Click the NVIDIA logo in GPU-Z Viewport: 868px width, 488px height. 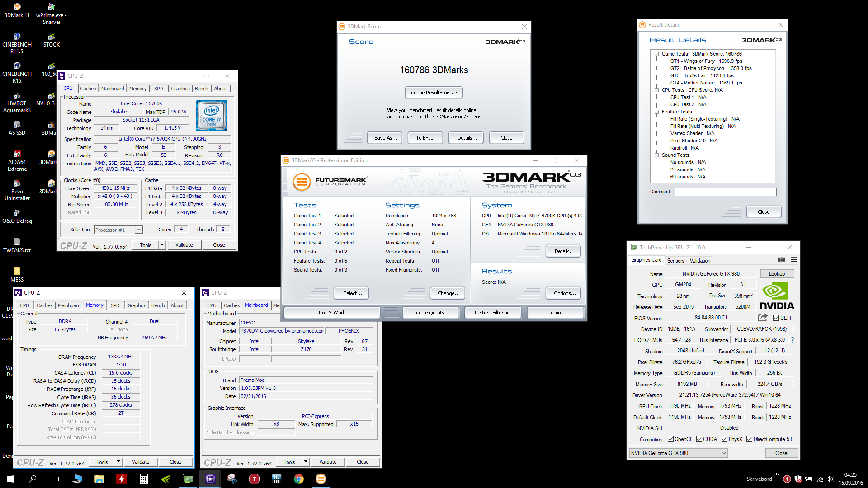tap(776, 296)
